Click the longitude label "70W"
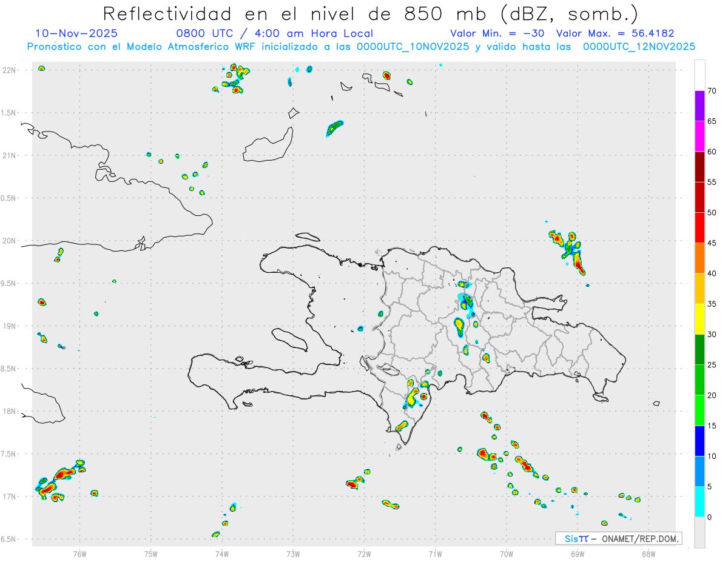 coord(506,554)
